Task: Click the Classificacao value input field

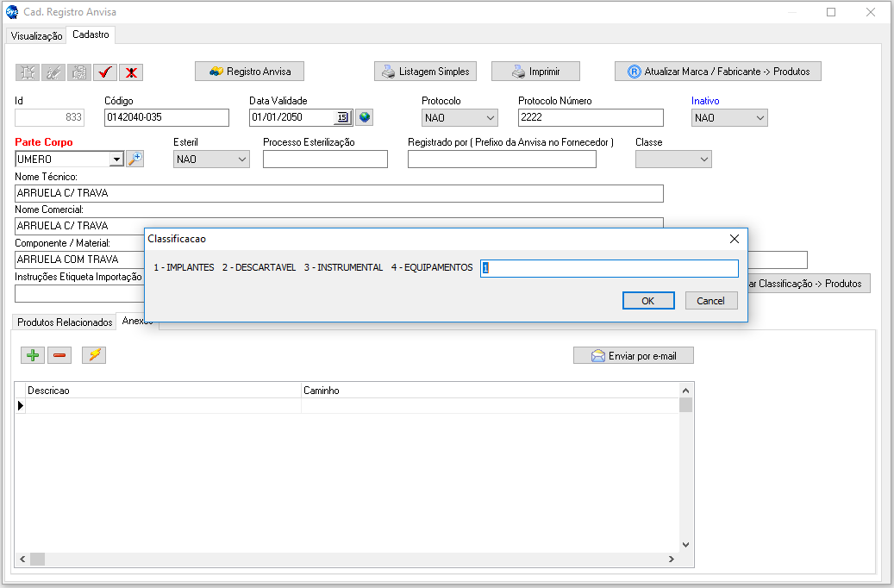Action: pos(609,268)
